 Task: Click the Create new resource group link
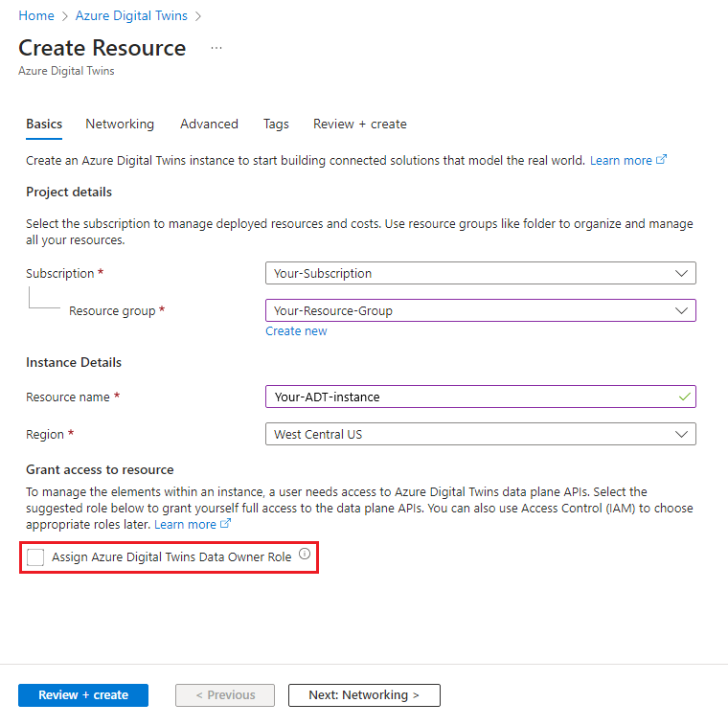click(x=296, y=331)
